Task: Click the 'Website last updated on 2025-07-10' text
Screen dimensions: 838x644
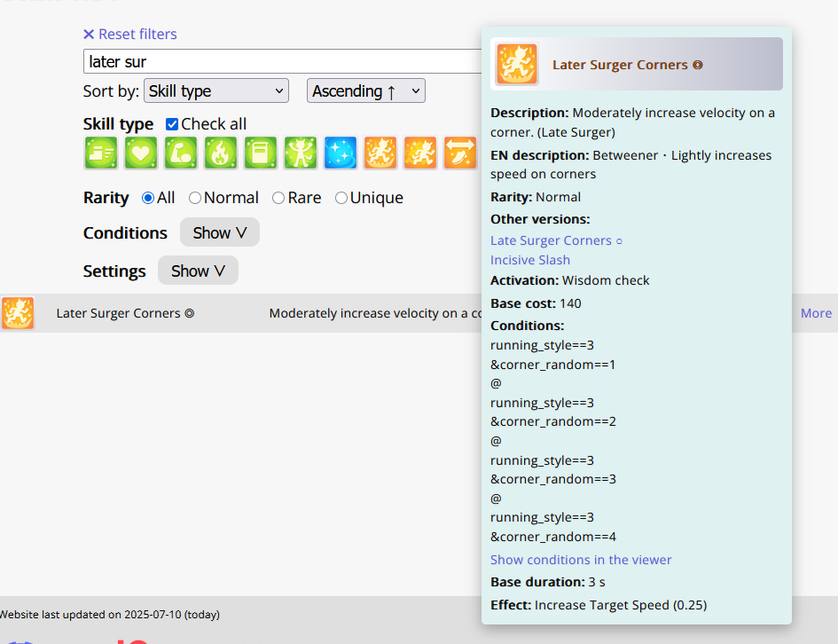Action: (90, 615)
